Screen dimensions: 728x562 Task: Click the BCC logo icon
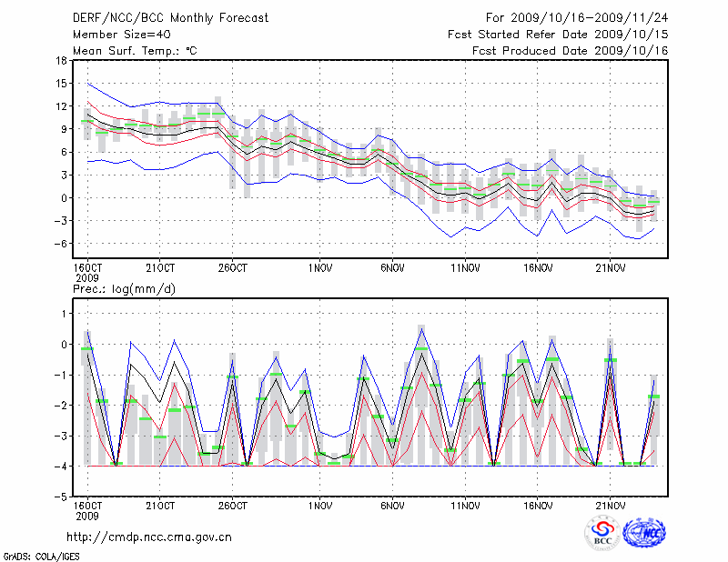click(602, 533)
